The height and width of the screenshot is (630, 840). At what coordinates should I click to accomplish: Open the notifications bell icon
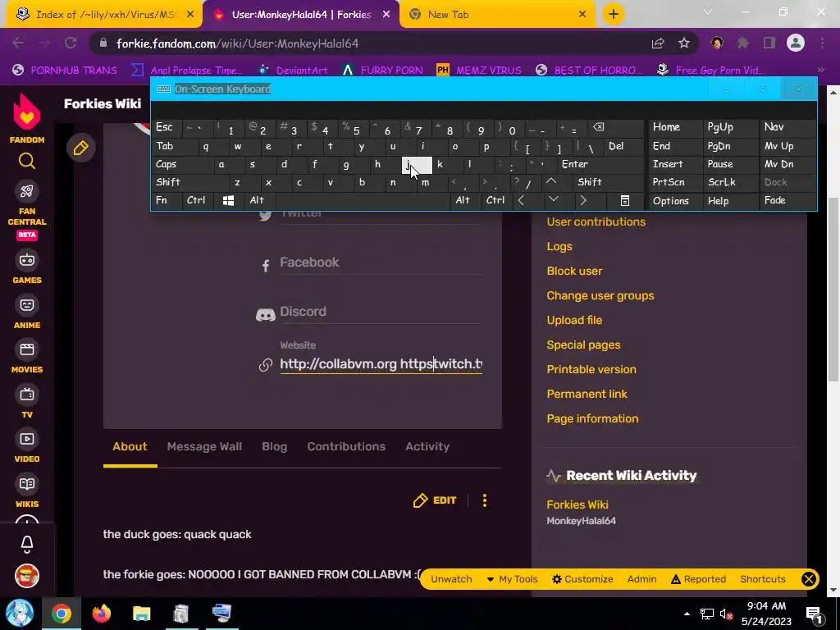click(27, 545)
